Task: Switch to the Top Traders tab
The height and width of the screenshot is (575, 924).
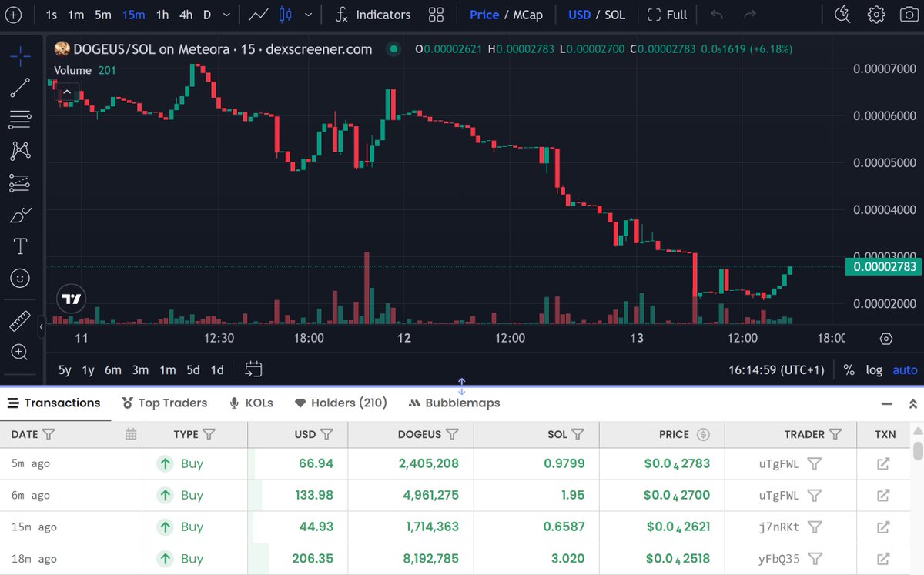Action: coord(165,403)
